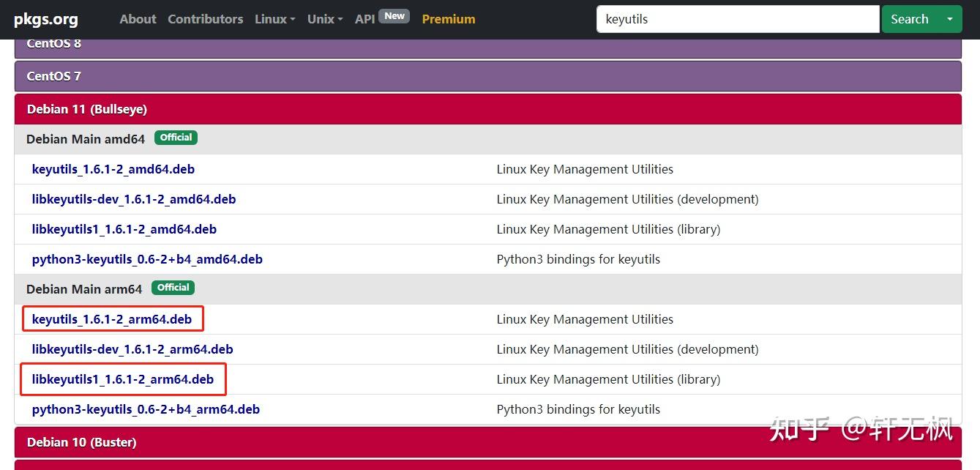Click Official badge beside Debian Main amd64
The height and width of the screenshot is (470, 980).
(176, 138)
